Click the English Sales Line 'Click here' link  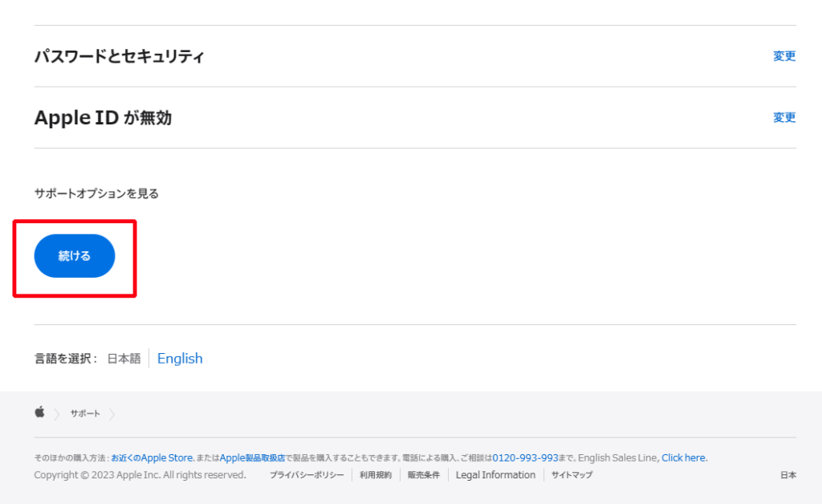point(683,457)
